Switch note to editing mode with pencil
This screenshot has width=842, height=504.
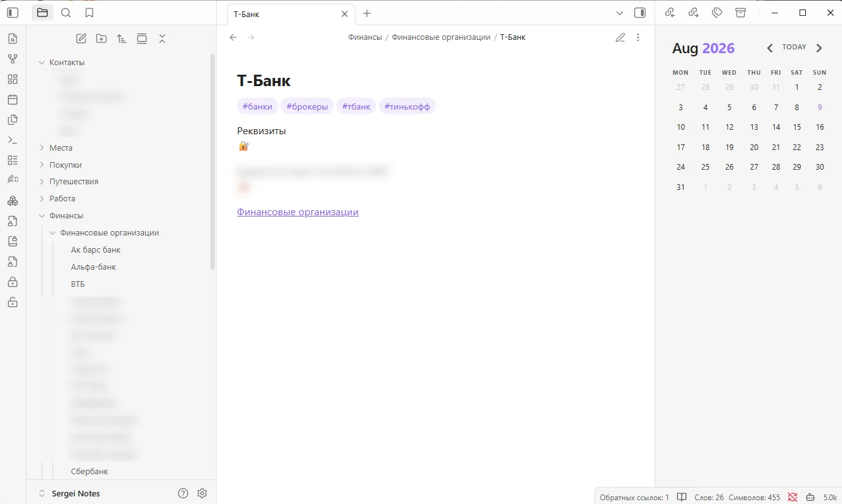(620, 37)
